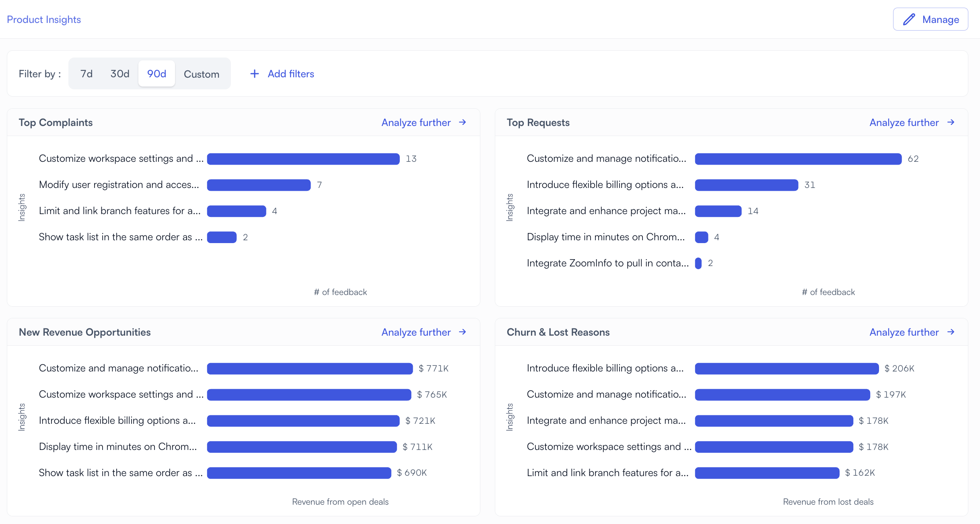Viewport: 980px width, 524px height.
Task: Click 'Customize and manage notificatio...' in Churn & Lost Reasons
Action: 607,394
